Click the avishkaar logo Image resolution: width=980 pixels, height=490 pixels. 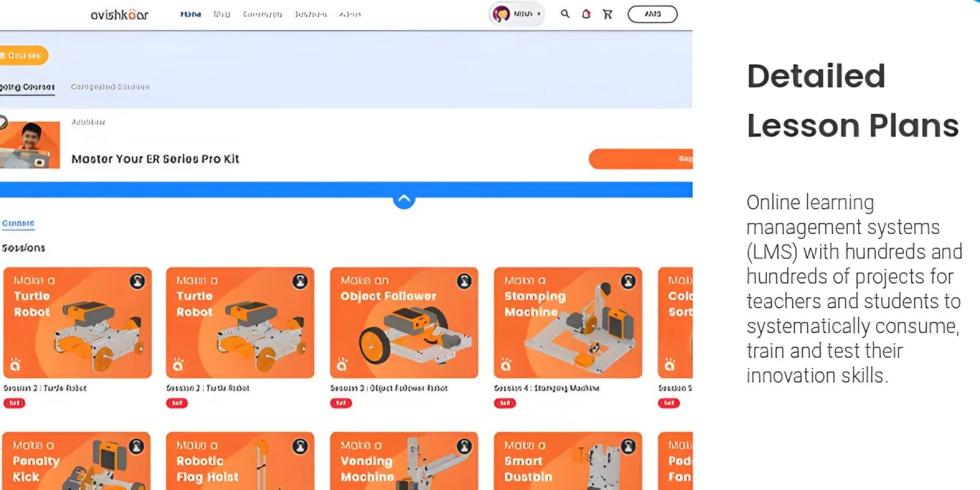tap(119, 14)
